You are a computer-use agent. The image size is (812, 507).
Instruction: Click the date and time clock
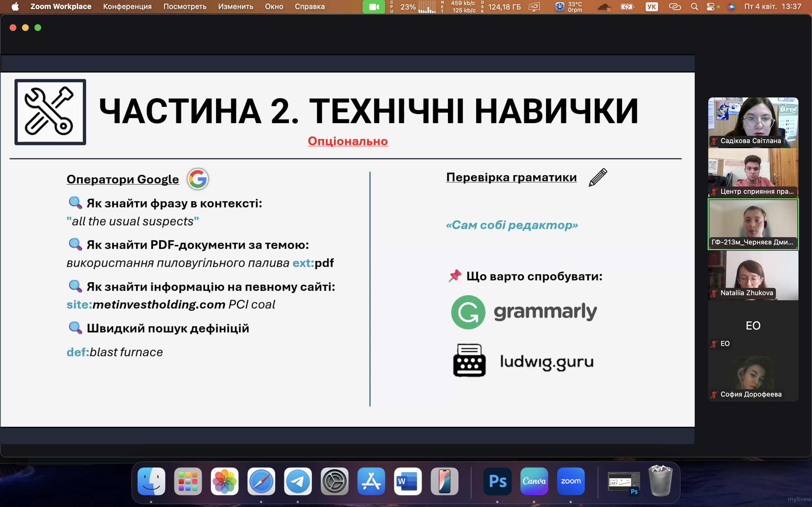(773, 7)
